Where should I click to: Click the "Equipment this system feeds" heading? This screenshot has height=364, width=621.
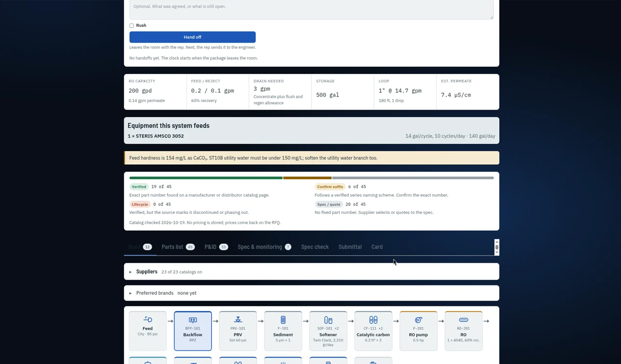point(169,126)
